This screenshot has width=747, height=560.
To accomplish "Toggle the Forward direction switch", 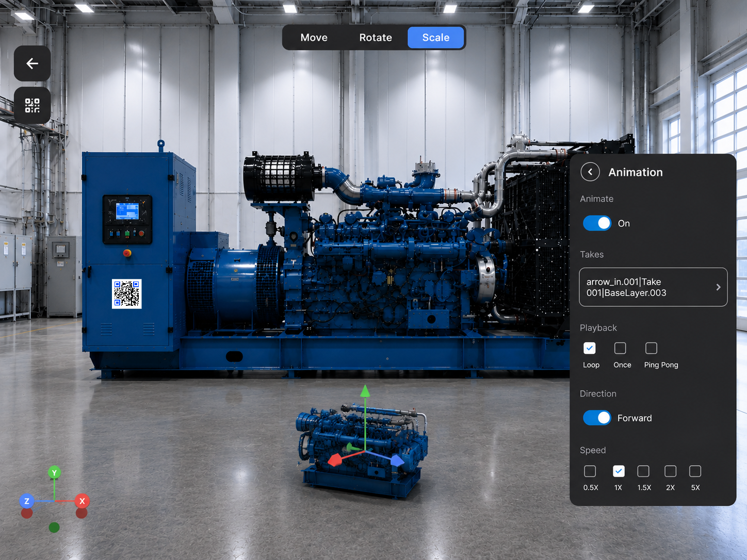I will (x=597, y=418).
